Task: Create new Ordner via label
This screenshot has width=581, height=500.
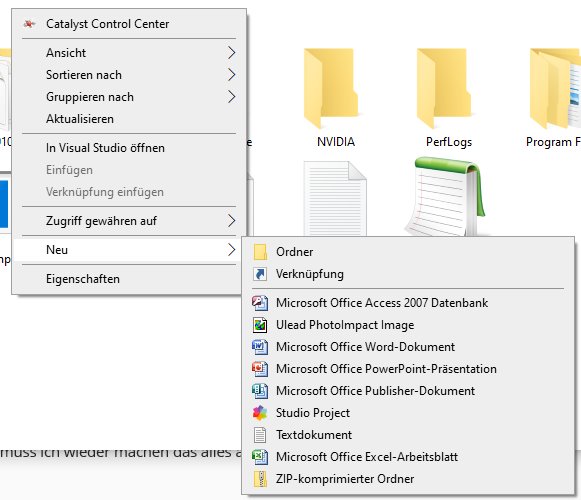Action: tap(295, 252)
